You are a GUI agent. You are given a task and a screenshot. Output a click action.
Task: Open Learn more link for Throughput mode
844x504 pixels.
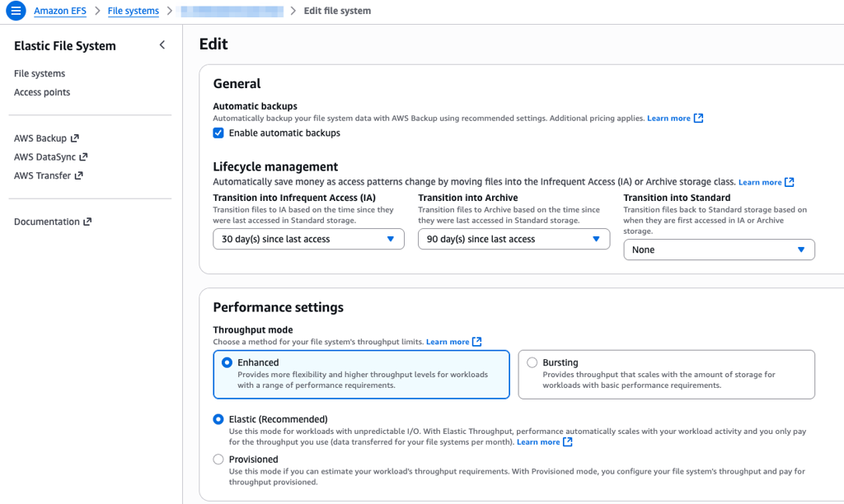448,342
